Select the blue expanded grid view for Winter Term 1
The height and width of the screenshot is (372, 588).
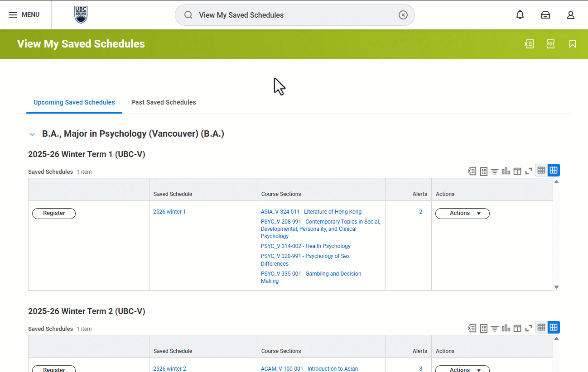point(554,170)
